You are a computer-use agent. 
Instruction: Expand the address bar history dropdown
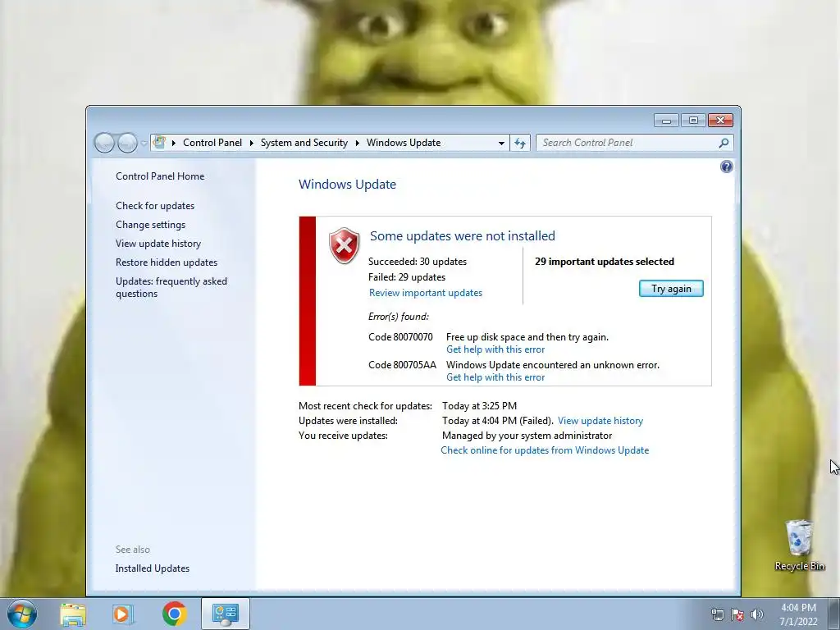point(501,143)
